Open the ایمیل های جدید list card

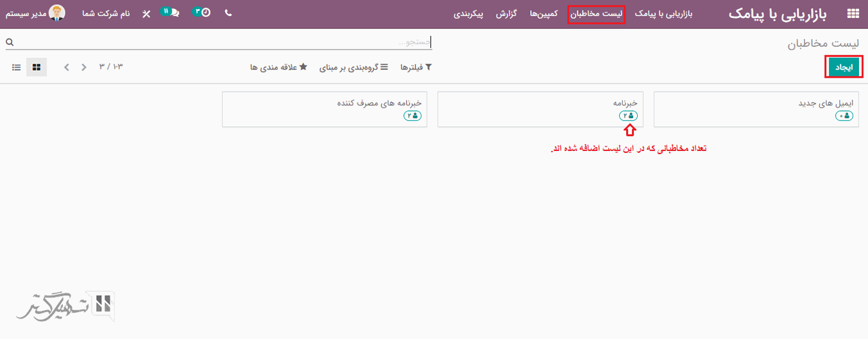(756, 109)
